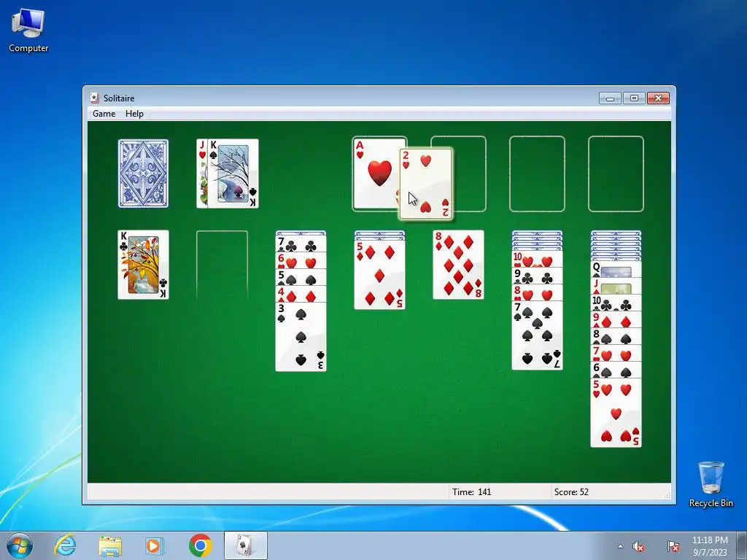Image resolution: width=747 pixels, height=560 pixels.
Task: Click the fourth empty foundation slot
Action: click(616, 174)
